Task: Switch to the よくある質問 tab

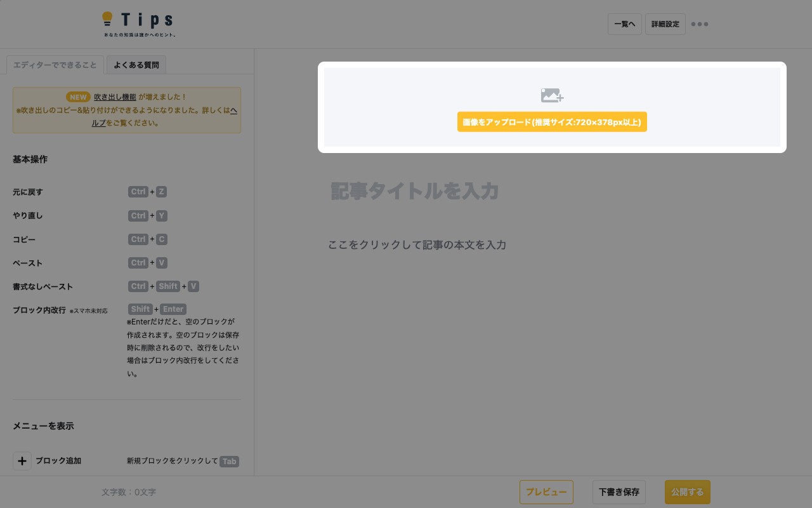Action: 136,65
